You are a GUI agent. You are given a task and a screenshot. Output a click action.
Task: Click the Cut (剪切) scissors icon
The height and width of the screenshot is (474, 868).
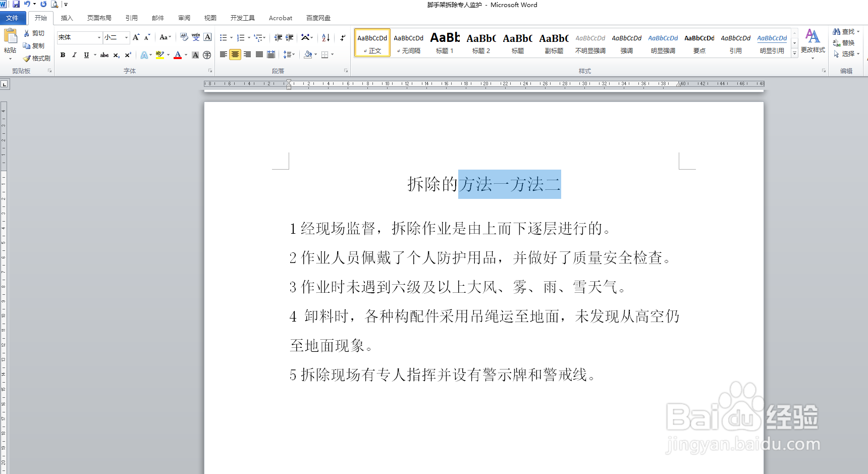tap(27, 33)
